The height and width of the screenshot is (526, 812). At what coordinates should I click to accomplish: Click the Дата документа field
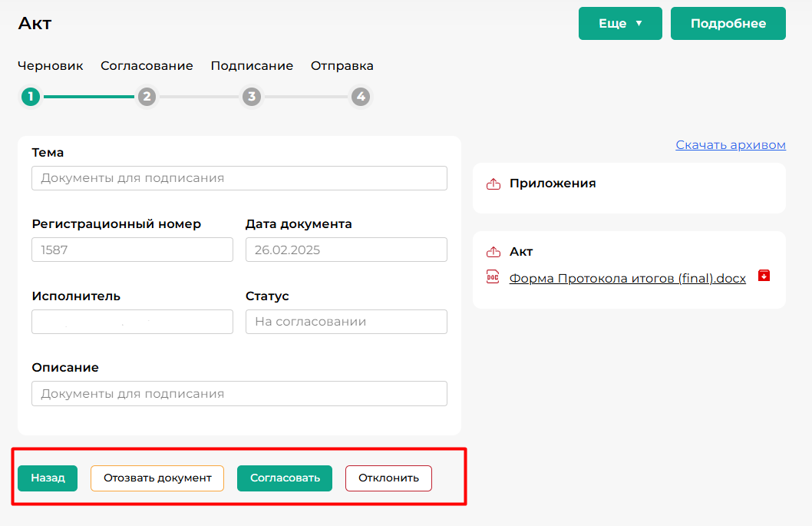346,250
